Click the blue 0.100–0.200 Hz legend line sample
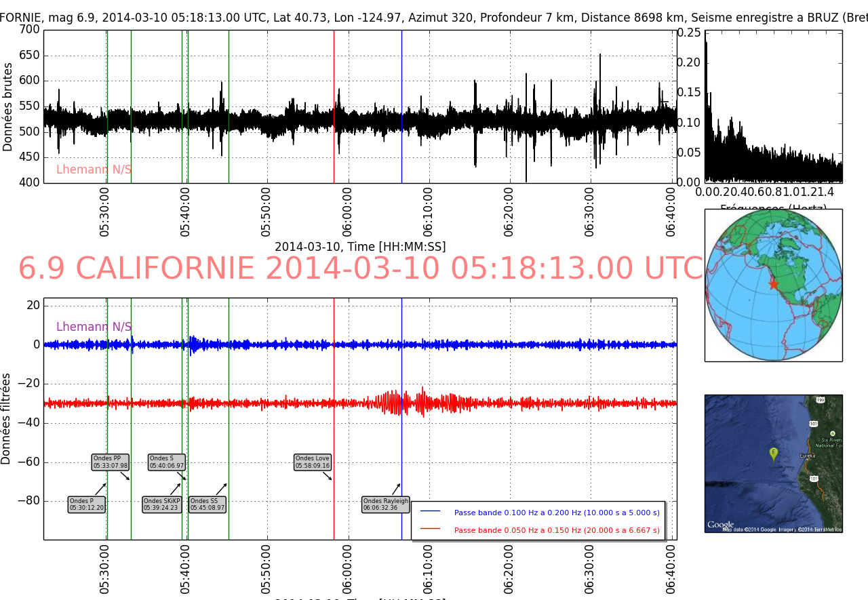868x600 pixels. tap(430, 512)
